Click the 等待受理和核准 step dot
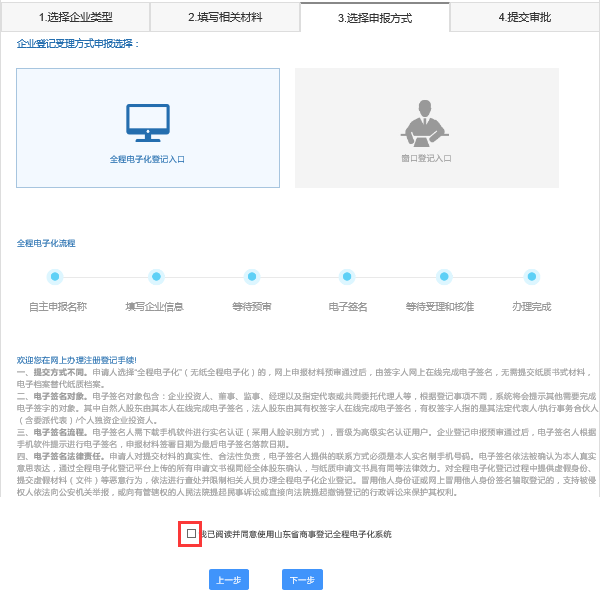The image size is (604, 606). (x=444, y=277)
